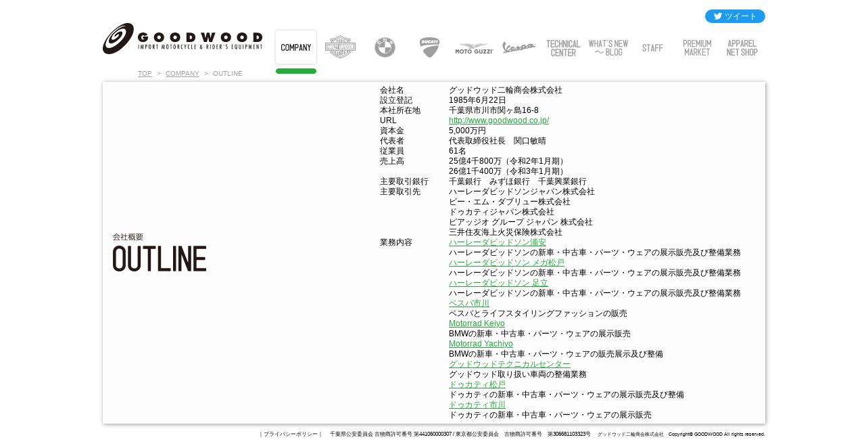Click the 会社概要 subtitle
The image size is (868, 448).
click(128, 237)
